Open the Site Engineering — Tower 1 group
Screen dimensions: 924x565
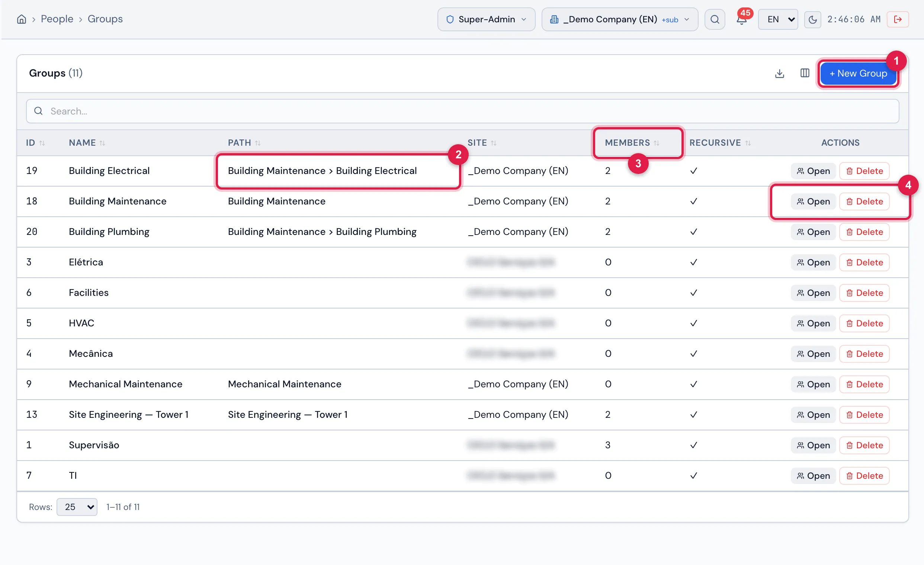coord(813,415)
